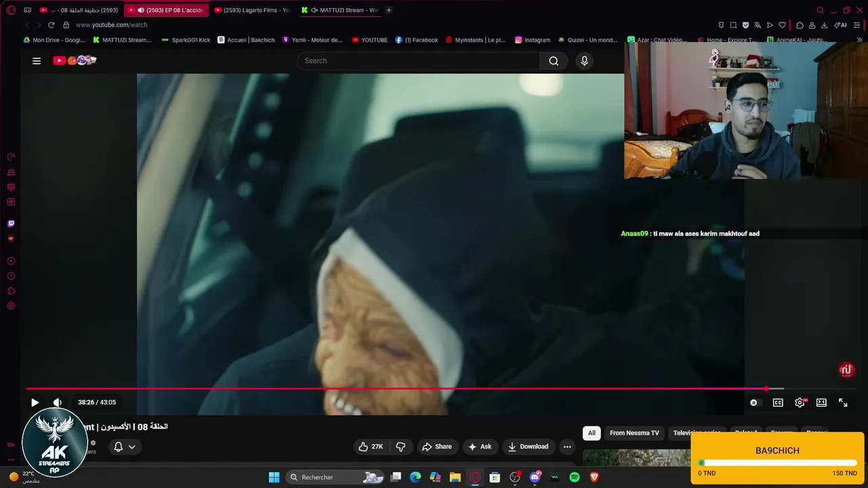Like the video with 27K likes
This screenshot has width=868, height=488.
click(x=371, y=447)
